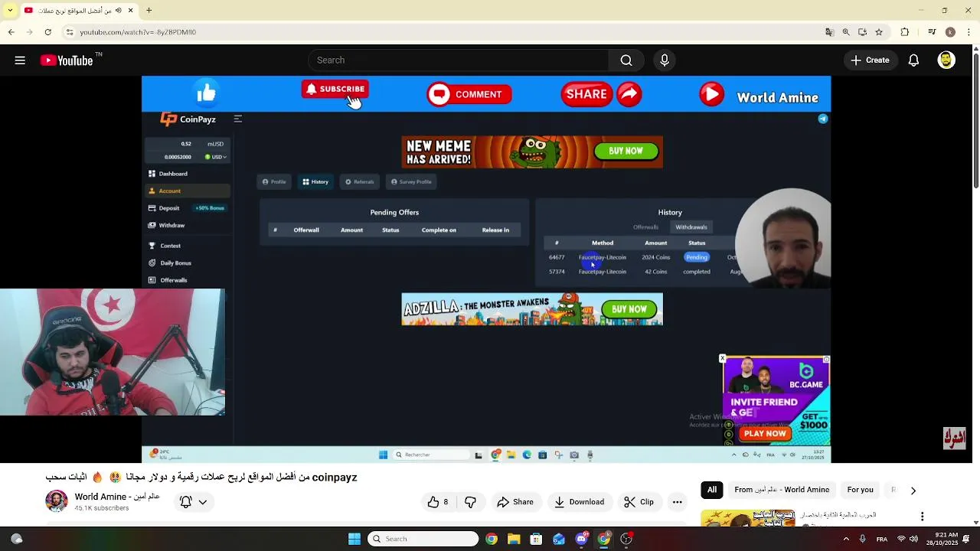Dislike the video with thumbs down

[470, 502]
